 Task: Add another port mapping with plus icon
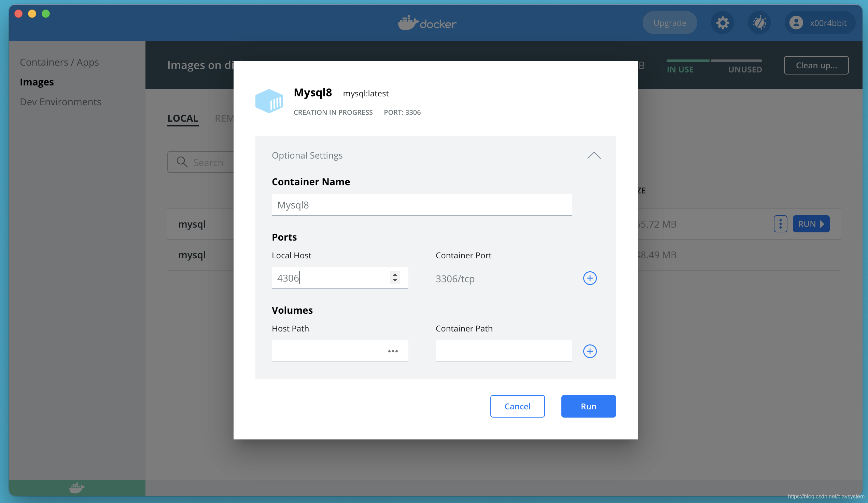590,278
